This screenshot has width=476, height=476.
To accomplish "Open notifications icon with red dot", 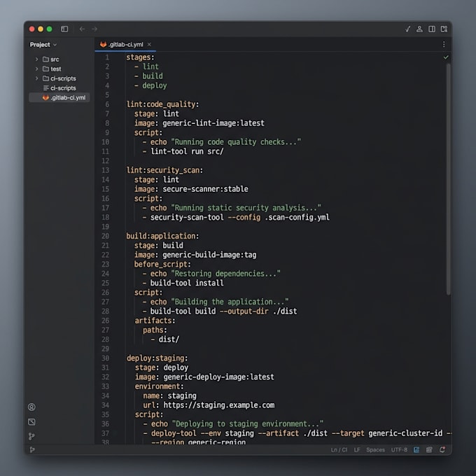I will point(442,449).
